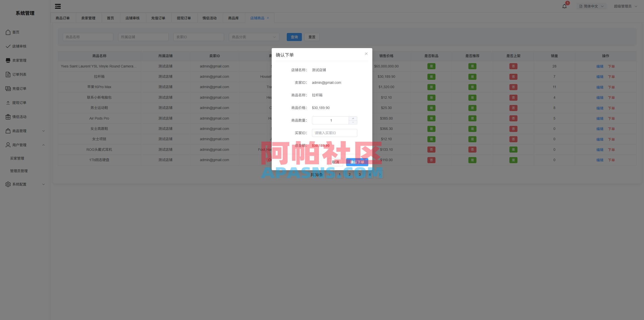Open the 商品分类 dropdown
The height and width of the screenshot is (320, 644).
[254, 37]
